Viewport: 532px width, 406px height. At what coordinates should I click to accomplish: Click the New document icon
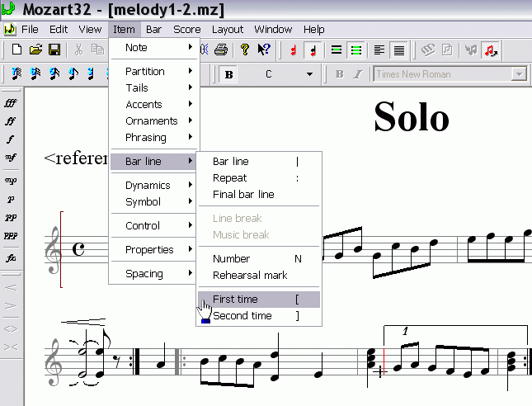click(16, 50)
